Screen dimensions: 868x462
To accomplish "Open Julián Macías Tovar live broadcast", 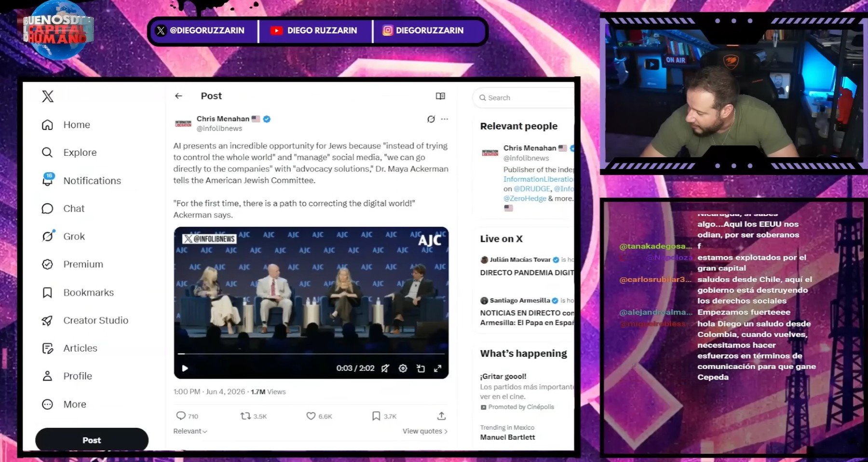I will click(527, 266).
